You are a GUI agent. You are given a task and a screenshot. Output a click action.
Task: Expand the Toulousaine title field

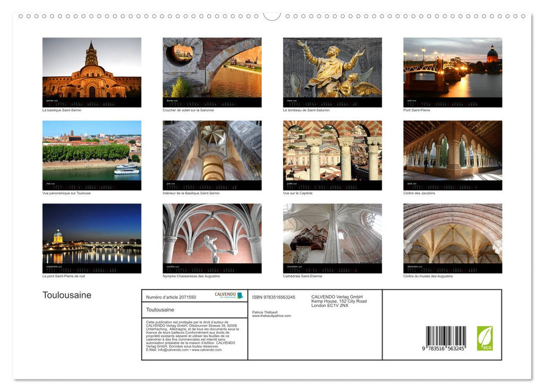tap(160, 310)
